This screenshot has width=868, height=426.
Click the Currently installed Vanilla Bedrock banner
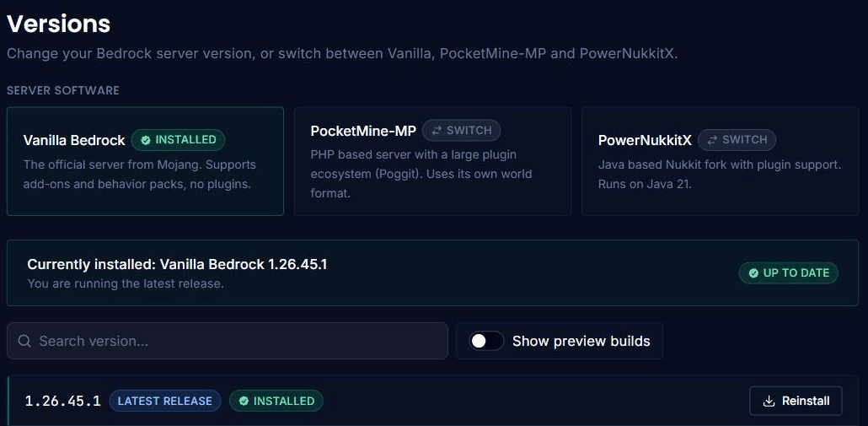pos(432,272)
